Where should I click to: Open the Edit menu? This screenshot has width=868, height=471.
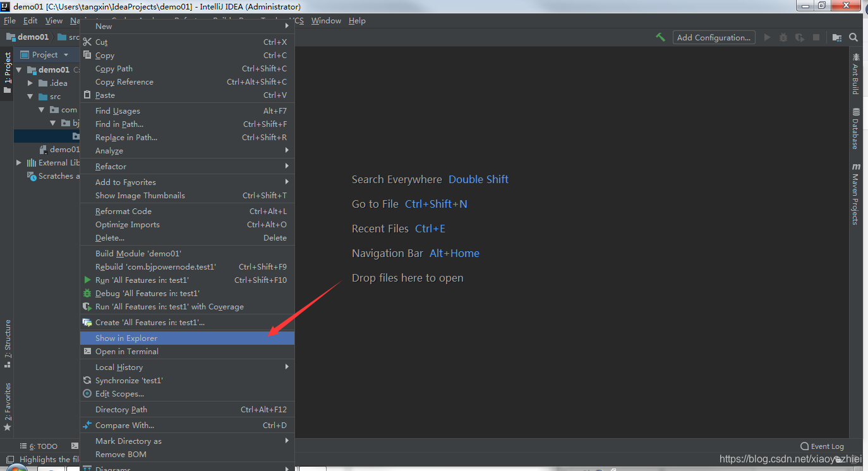pyautogui.click(x=30, y=21)
